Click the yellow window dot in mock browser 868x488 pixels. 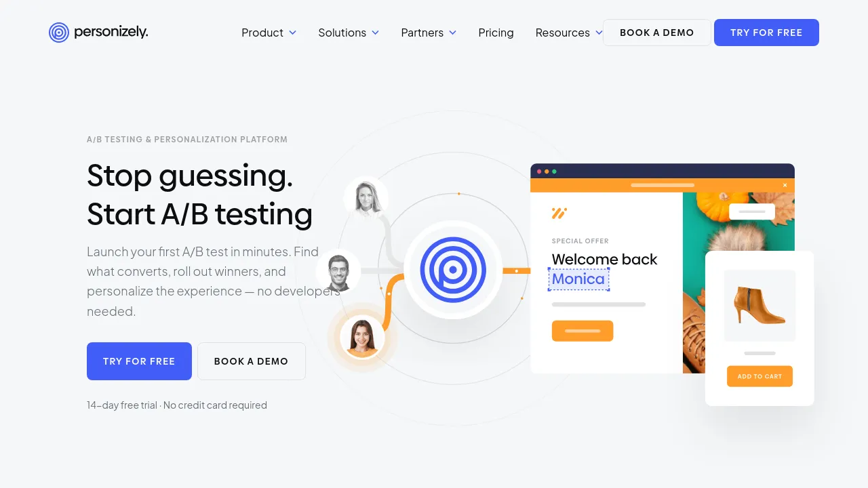(x=547, y=171)
